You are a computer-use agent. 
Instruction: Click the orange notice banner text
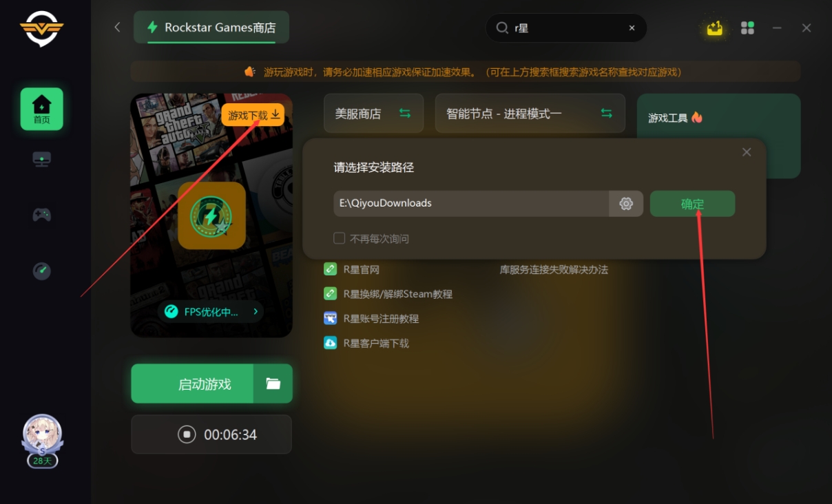click(x=472, y=72)
